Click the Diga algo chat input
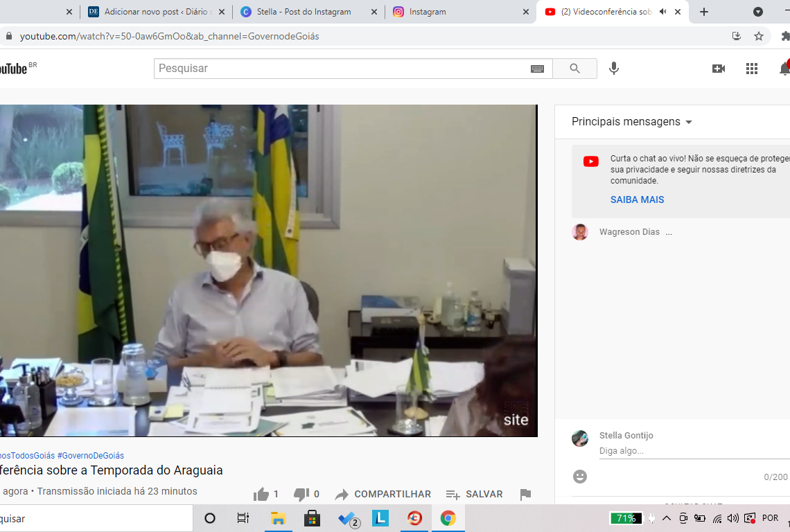The width and height of the screenshot is (790, 532). (694, 451)
